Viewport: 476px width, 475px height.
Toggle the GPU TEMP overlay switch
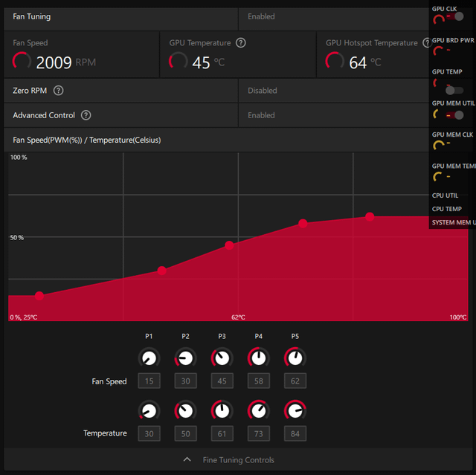(x=454, y=90)
